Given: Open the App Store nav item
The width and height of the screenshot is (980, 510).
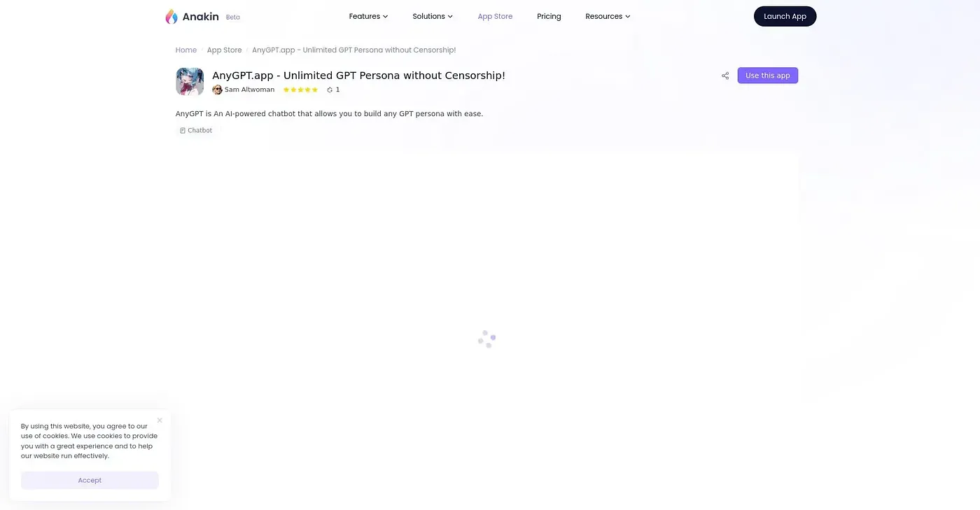Looking at the screenshot, I should click(x=495, y=16).
